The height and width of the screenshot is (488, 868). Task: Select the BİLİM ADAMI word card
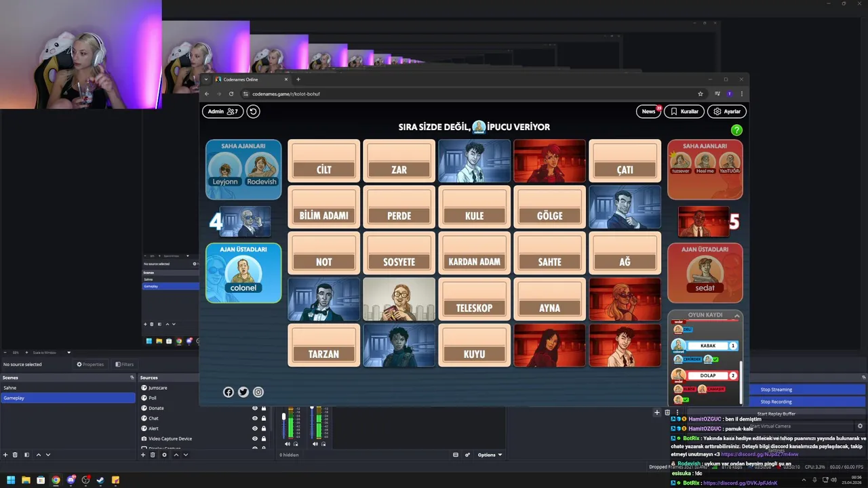(x=324, y=207)
